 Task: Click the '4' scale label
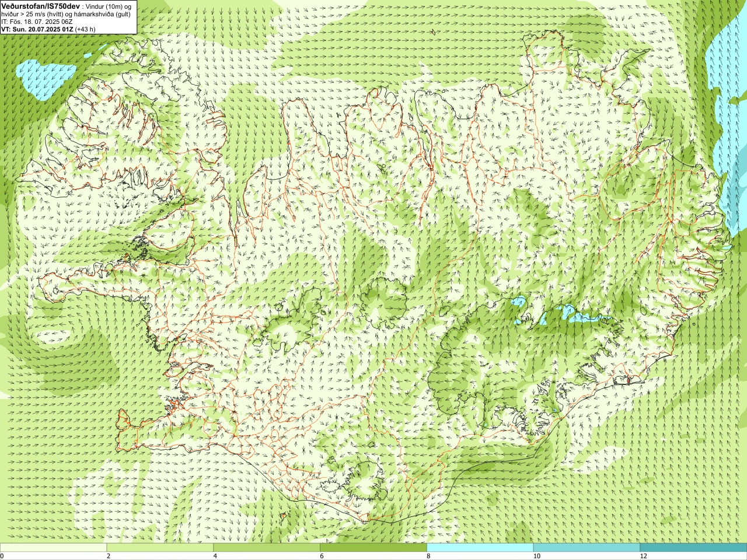(215, 556)
